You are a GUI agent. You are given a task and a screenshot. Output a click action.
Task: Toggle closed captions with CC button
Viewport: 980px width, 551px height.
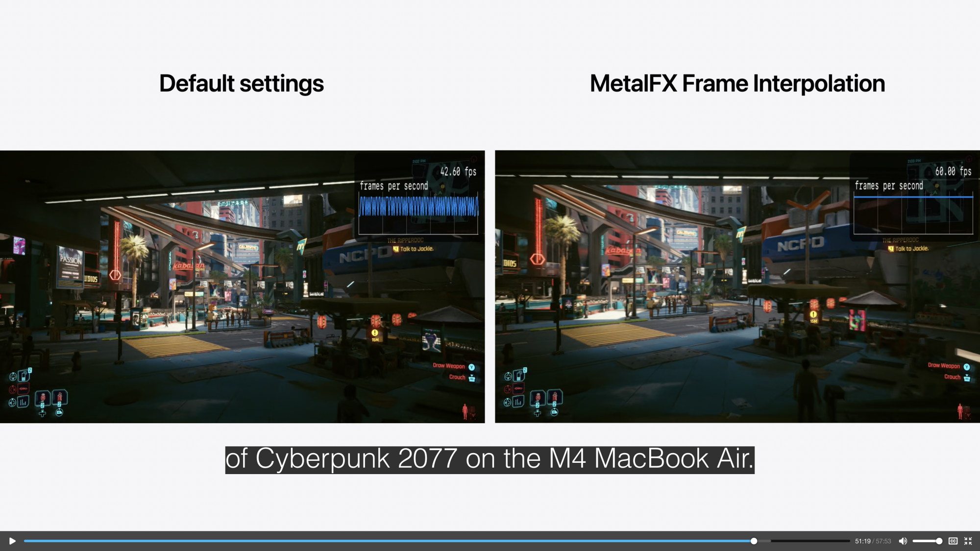[953, 541]
